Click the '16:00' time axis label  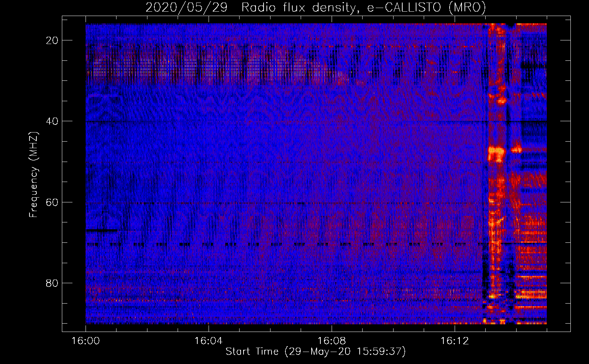tap(86, 341)
